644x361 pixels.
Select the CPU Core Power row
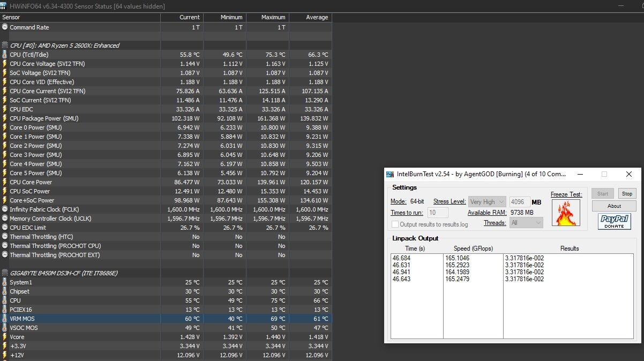166,182
